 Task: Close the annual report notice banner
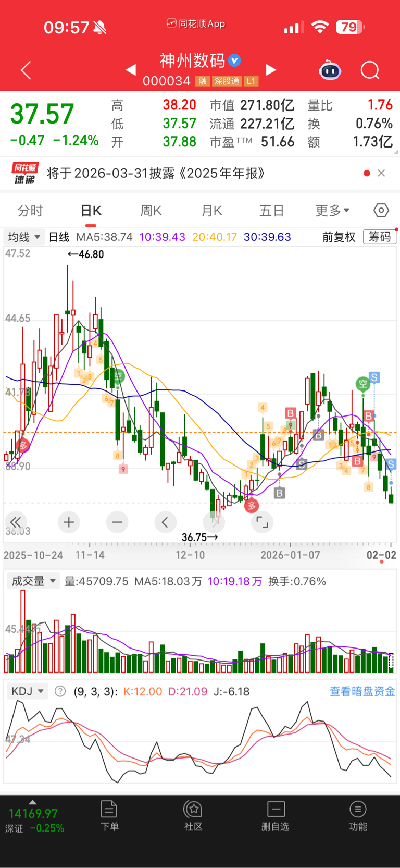381,173
